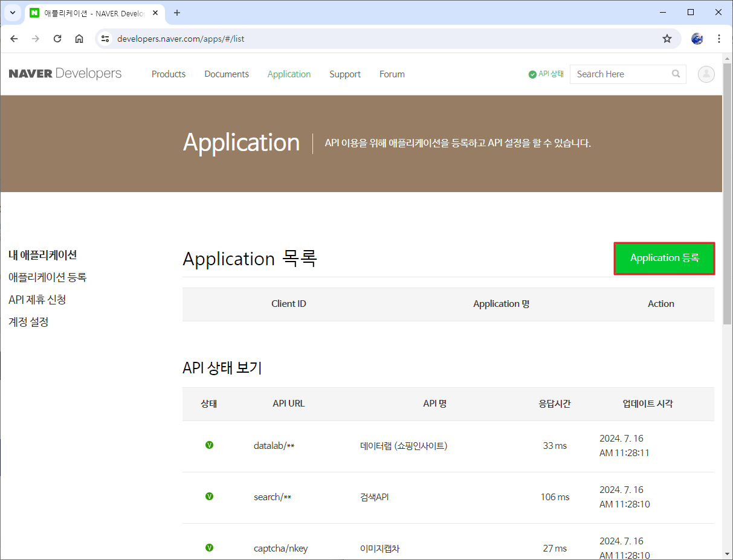Click the NAVER Developers logo
The width and height of the screenshot is (733, 560).
click(65, 74)
